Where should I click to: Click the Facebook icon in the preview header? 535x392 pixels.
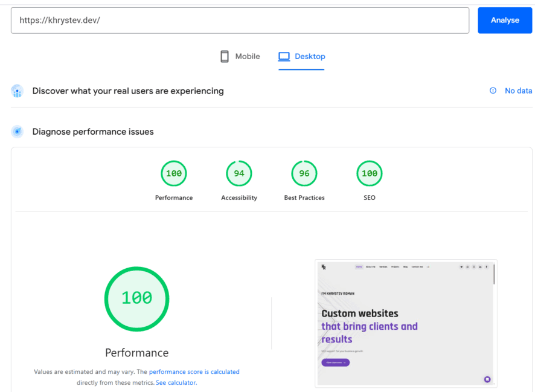coord(486,267)
